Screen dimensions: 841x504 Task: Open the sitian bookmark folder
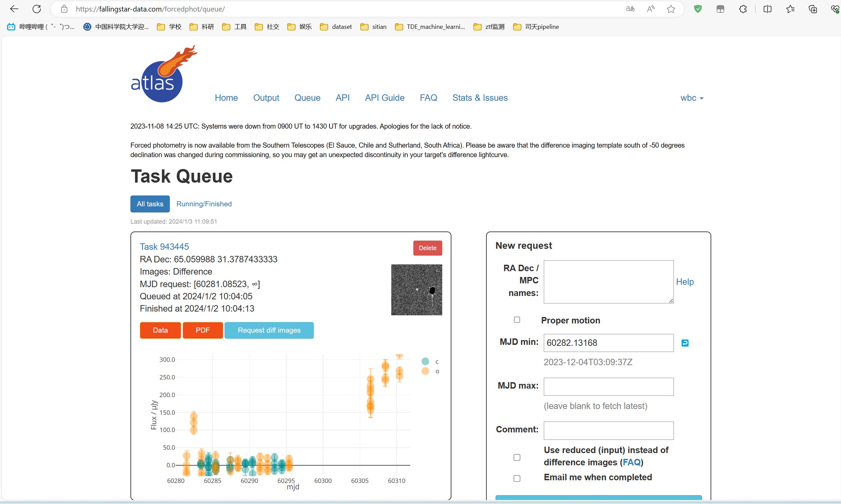pos(373,26)
